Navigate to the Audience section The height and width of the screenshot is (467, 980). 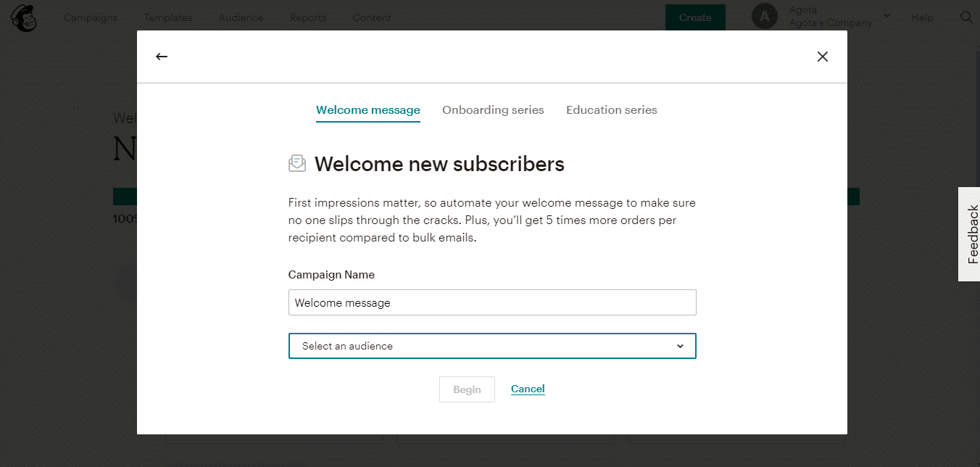[x=241, y=17]
